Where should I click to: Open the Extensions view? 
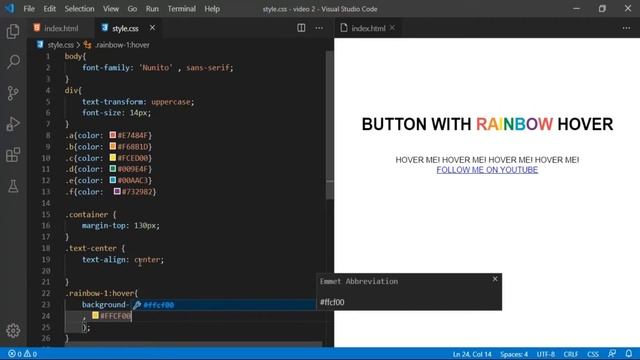click(x=13, y=155)
